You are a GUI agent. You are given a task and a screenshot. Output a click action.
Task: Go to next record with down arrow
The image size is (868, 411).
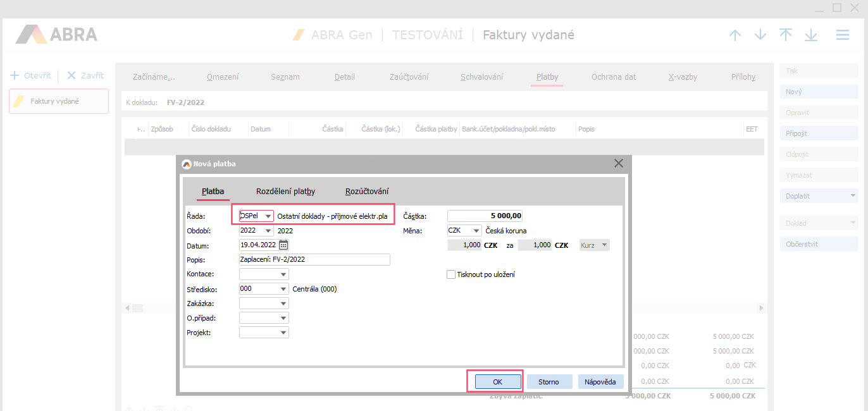coord(760,35)
